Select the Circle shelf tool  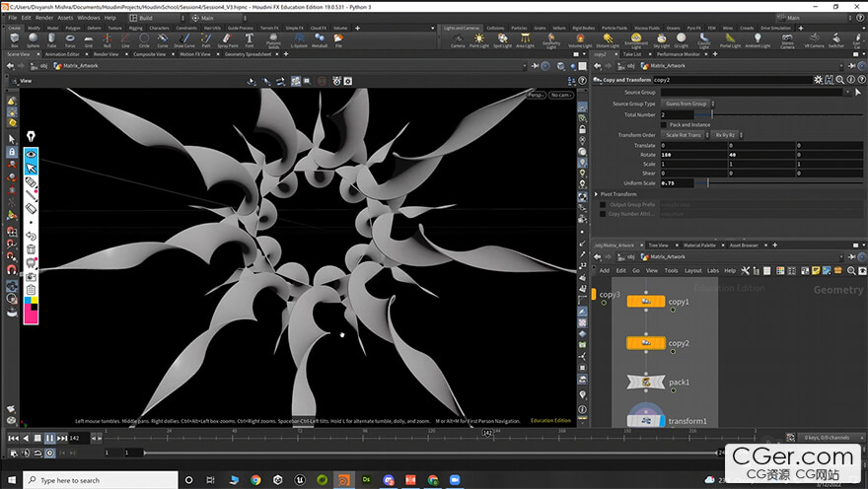point(144,39)
